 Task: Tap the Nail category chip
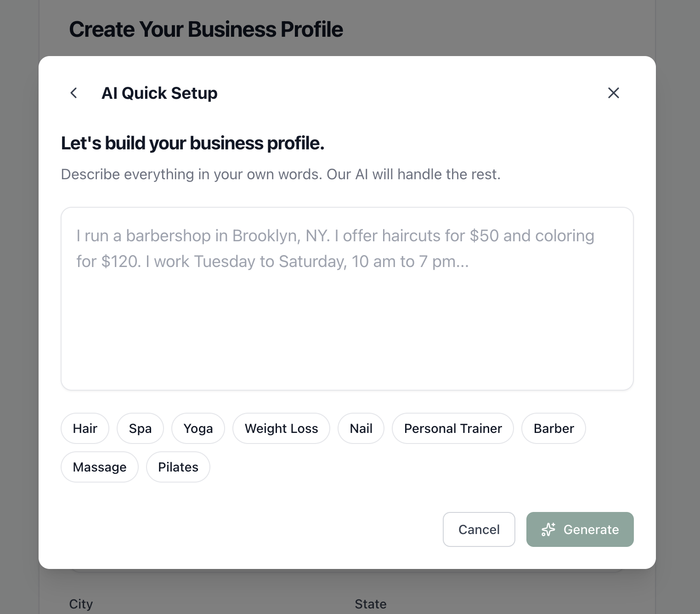(361, 428)
